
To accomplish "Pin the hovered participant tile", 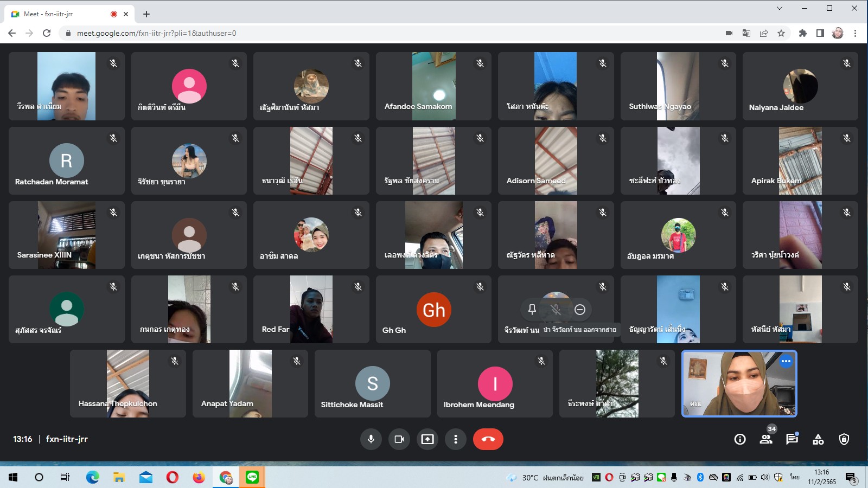I will point(532,310).
